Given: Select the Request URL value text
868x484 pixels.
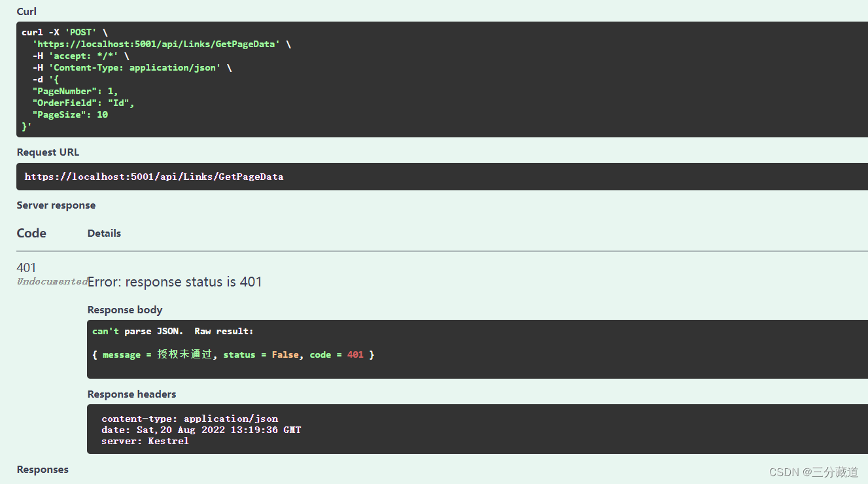Looking at the screenshot, I should (154, 177).
